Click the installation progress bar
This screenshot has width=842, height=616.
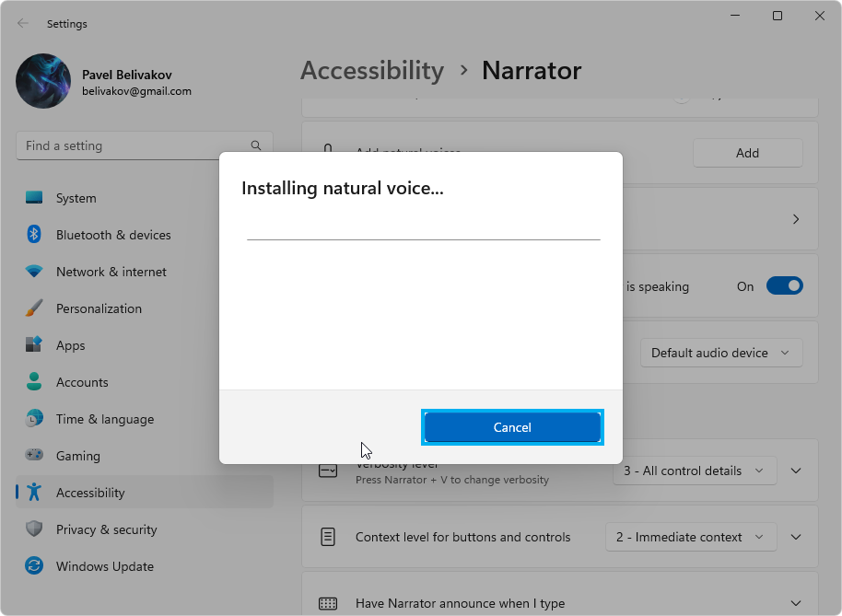423,239
